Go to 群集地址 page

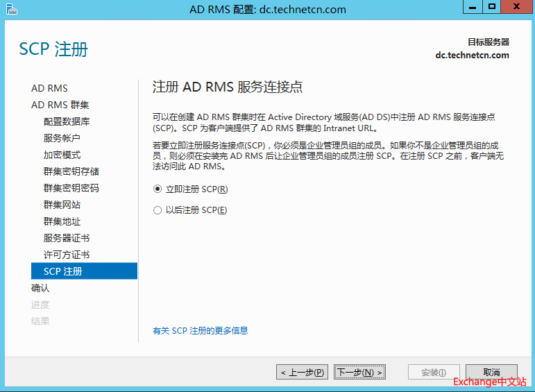click(62, 221)
